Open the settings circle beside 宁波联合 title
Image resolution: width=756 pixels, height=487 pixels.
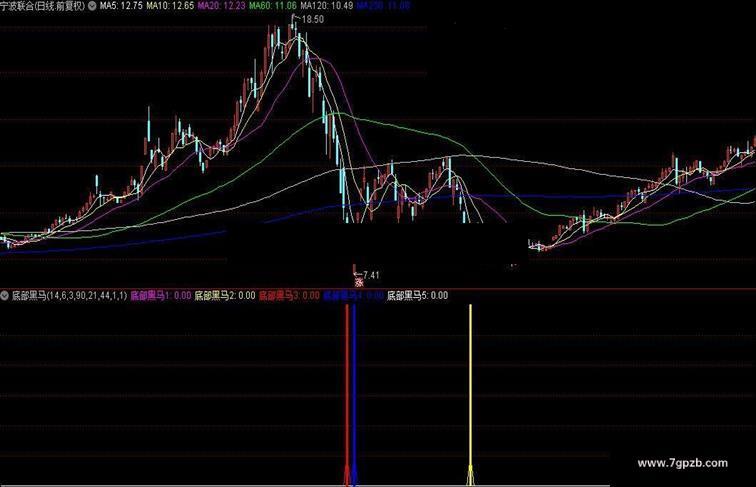pyautogui.click(x=92, y=6)
